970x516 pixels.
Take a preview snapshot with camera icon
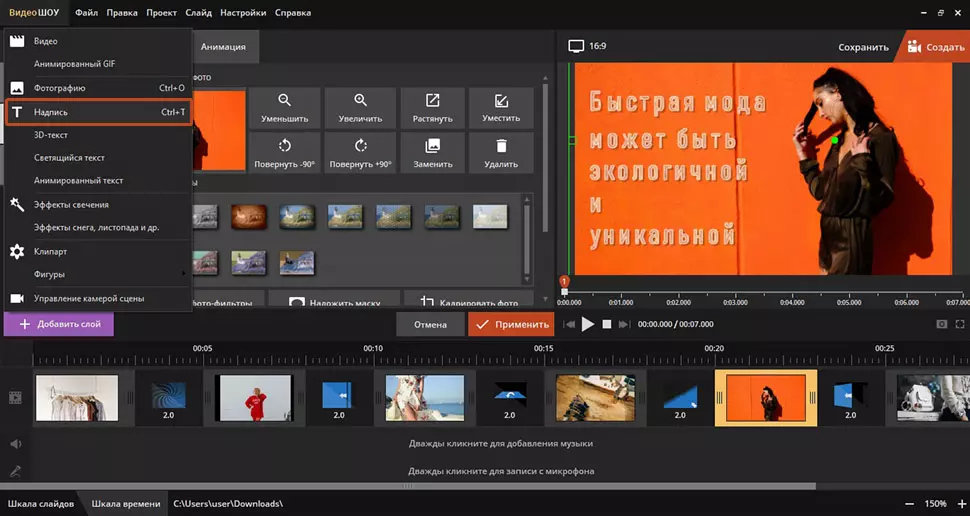point(941,324)
